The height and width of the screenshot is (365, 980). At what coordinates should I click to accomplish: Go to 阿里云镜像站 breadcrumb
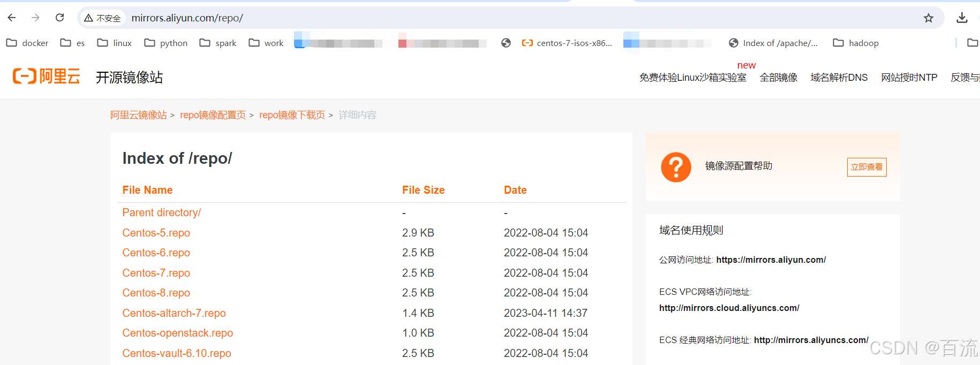(139, 115)
